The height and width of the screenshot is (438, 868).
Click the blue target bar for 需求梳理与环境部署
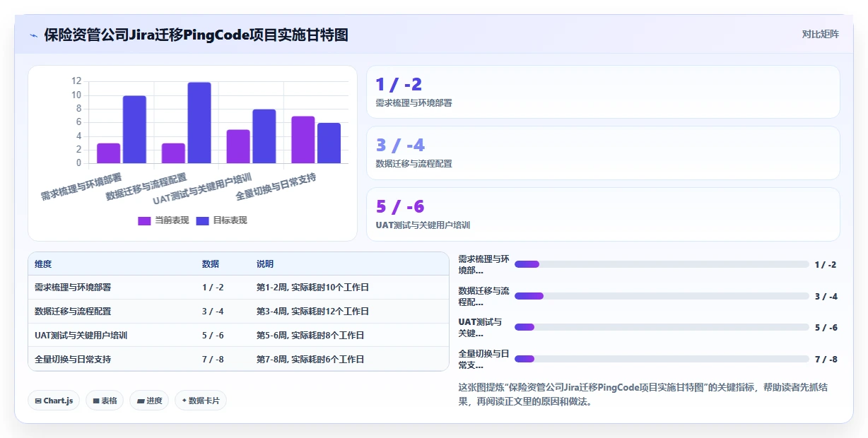click(x=134, y=130)
